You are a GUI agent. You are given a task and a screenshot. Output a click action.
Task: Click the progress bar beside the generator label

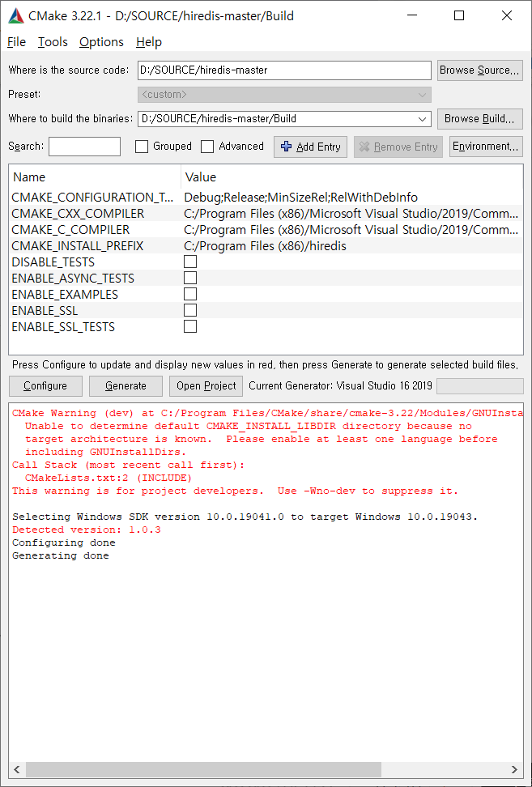click(x=480, y=386)
